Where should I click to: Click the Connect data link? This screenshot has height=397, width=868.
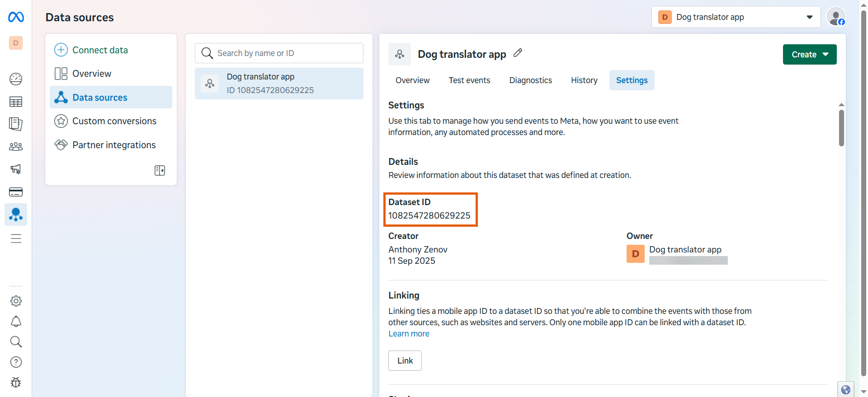pyautogui.click(x=100, y=50)
